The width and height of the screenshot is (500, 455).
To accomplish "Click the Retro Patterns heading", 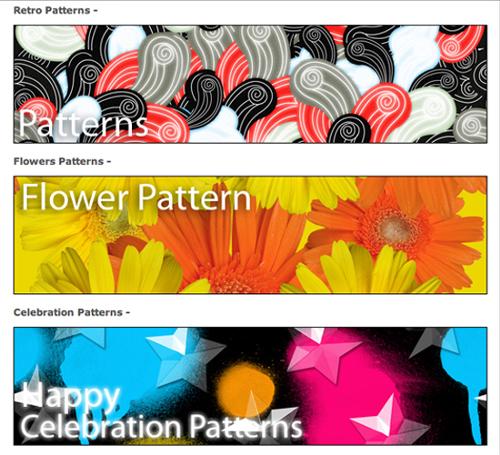I will pos(55,10).
